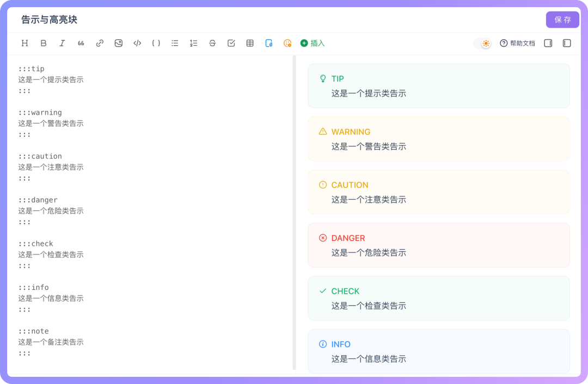The width and height of the screenshot is (588, 384).
Task: Insert a hyperlink
Action: [x=100, y=43]
